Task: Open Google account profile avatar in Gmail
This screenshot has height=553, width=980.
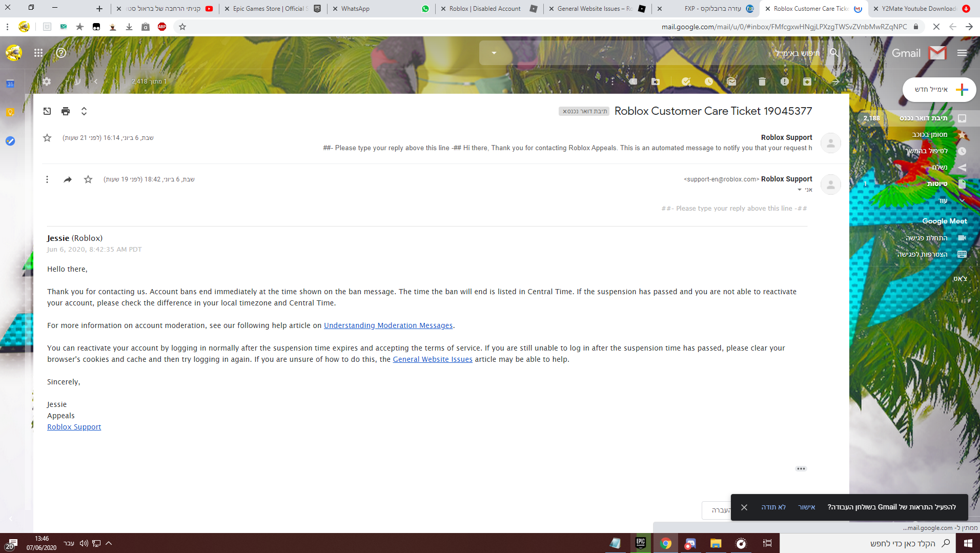Action: (14, 52)
